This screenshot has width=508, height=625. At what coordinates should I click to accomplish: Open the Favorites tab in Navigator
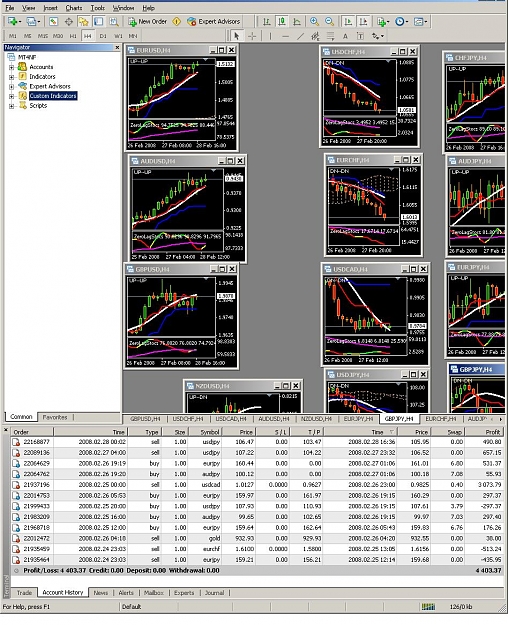pyautogui.click(x=55, y=417)
